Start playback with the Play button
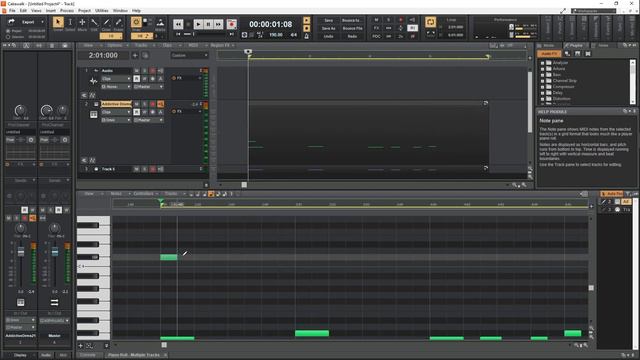Screen dimensions: 640x360 pos(198,24)
